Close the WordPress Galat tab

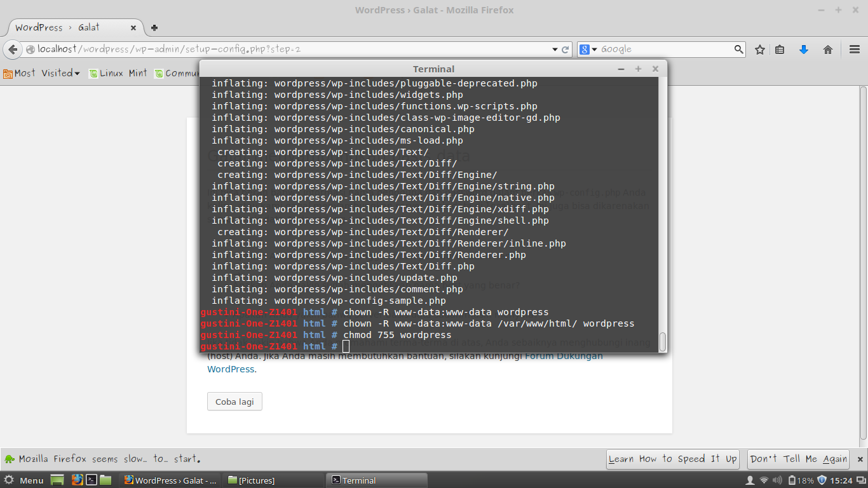tap(133, 28)
